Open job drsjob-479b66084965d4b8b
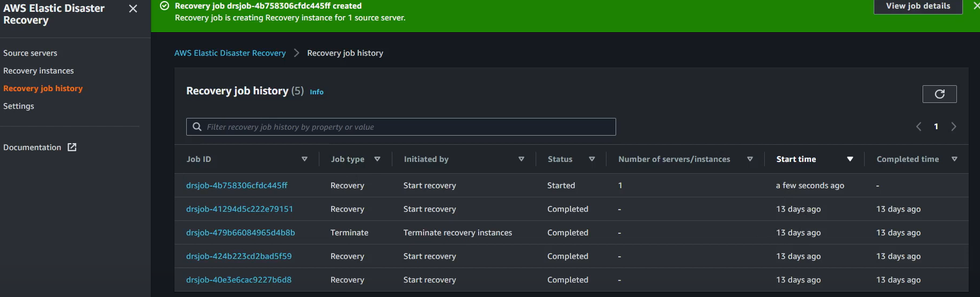 (240, 232)
